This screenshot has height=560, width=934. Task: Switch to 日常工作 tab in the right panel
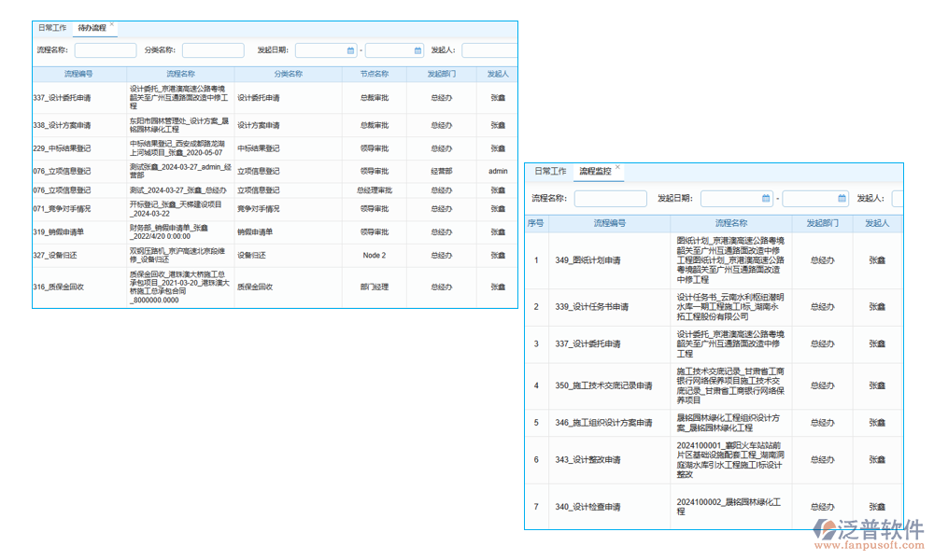[552, 172]
